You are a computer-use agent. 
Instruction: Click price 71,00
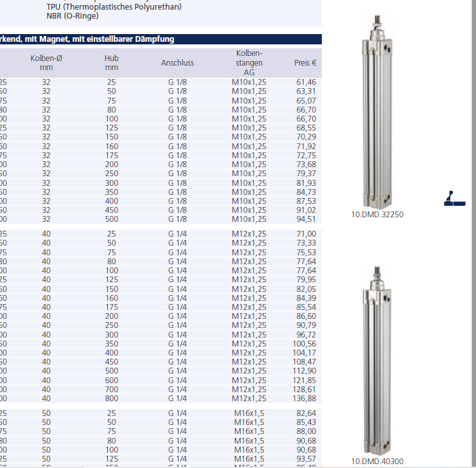[x=306, y=234]
